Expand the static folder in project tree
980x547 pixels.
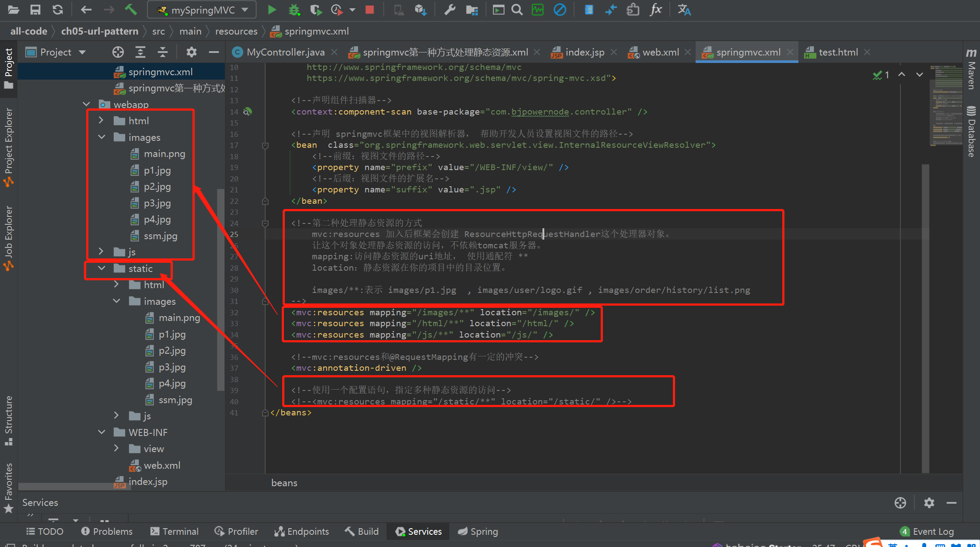coord(99,268)
